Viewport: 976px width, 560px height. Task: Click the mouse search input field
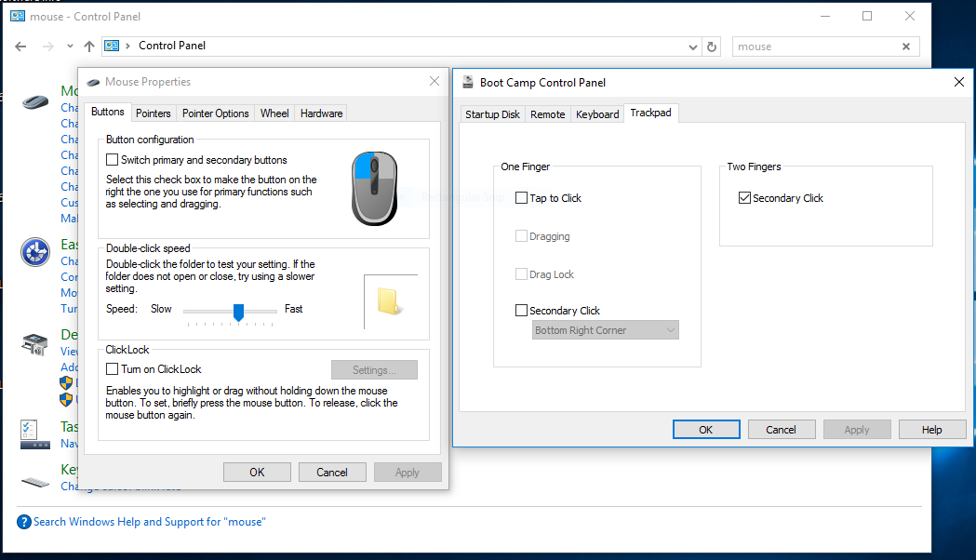[x=816, y=47]
